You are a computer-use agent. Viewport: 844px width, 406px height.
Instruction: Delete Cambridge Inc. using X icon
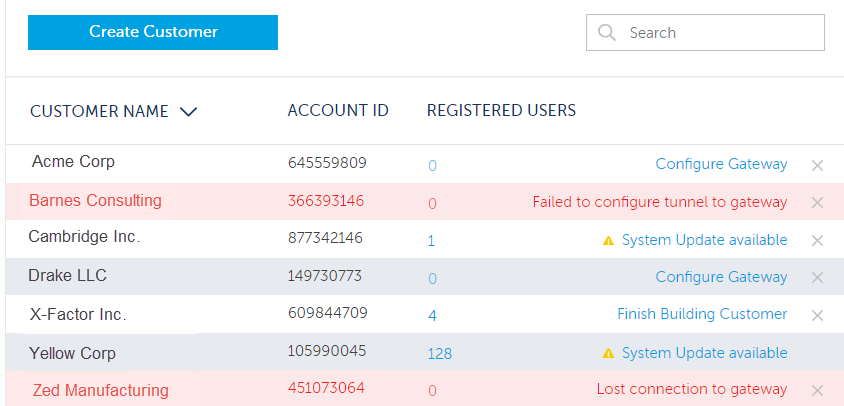click(817, 240)
